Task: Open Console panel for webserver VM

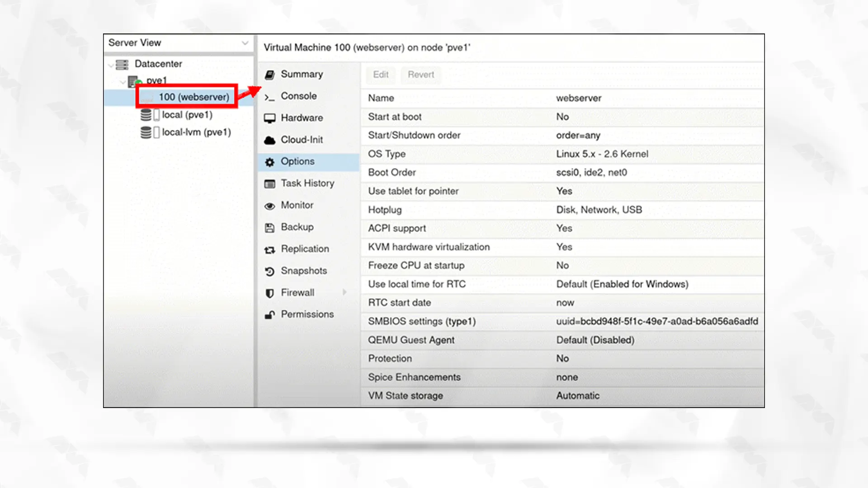Action: tap(299, 95)
